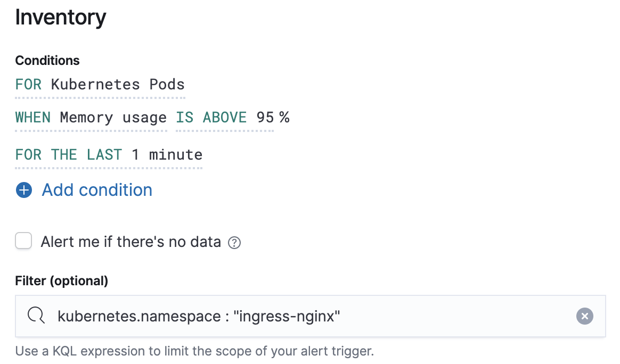Click the Add condition link
620x364 pixels.
pyautogui.click(x=97, y=190)
